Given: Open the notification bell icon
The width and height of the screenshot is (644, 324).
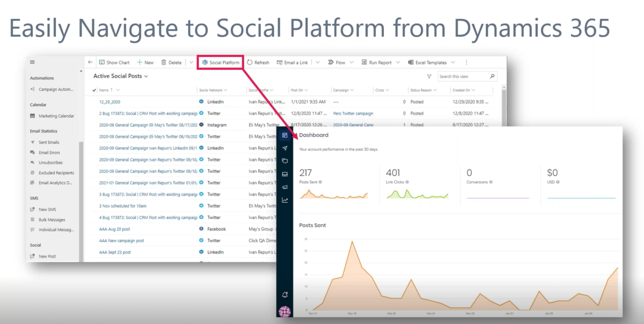Looking at the screenshot, I should coord(285,295).
